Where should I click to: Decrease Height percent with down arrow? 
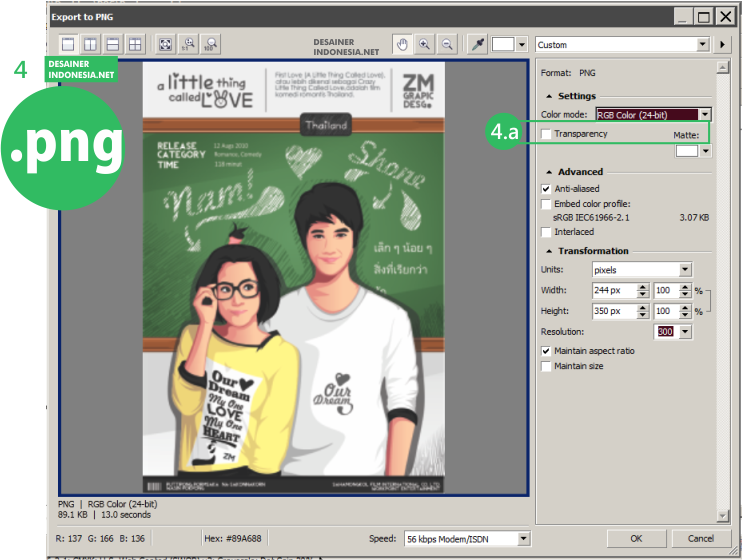pos(685,315)
